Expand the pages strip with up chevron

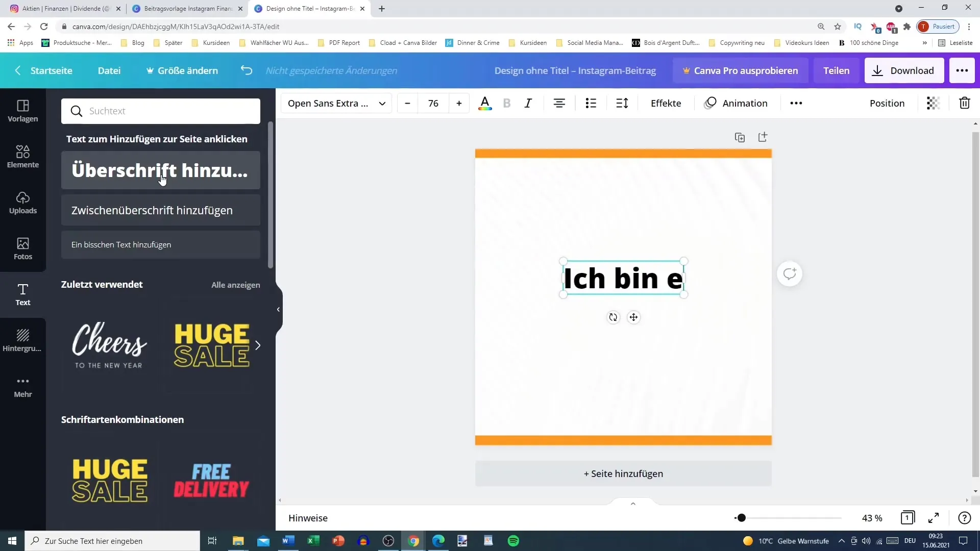click(x=633, y=504)
